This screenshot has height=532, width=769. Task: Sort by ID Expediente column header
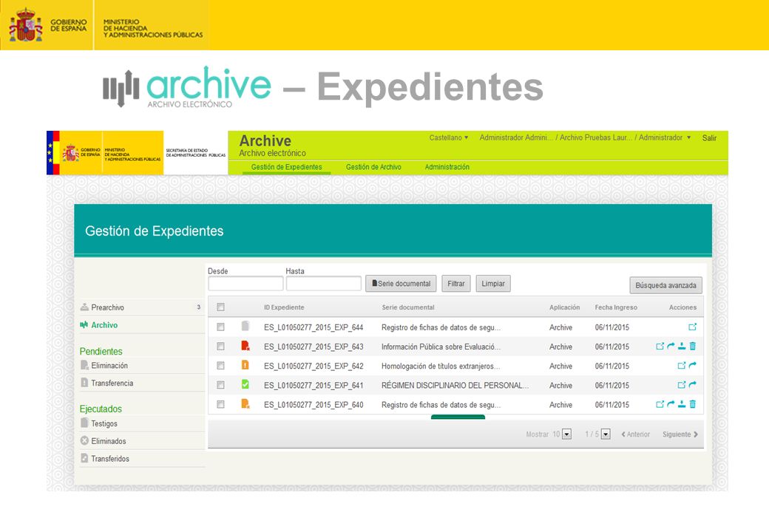click(x=284, y=307)
